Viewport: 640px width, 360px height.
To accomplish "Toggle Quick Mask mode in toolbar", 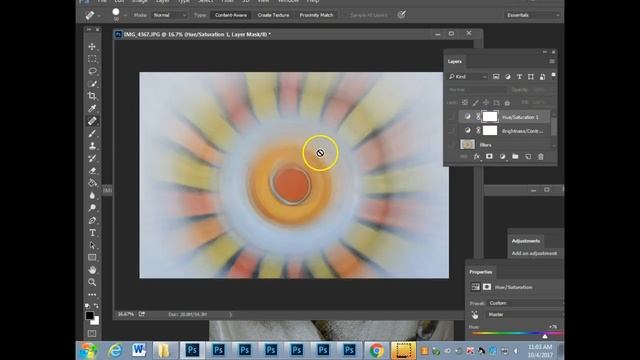I will [92, 333].
